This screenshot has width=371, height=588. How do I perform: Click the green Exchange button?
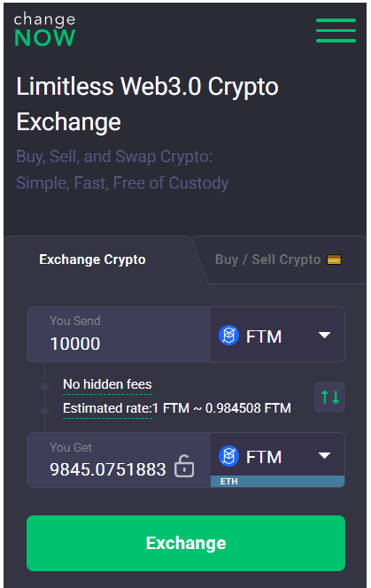(x=186, y=543)
